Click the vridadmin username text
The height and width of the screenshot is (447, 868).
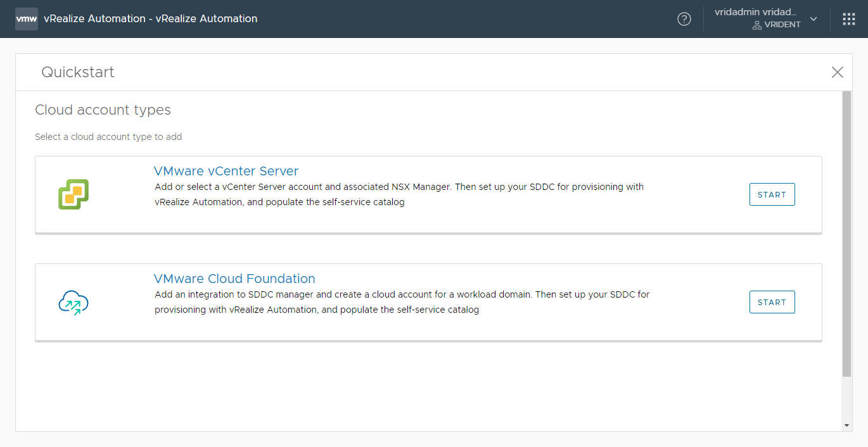[755, 13]
